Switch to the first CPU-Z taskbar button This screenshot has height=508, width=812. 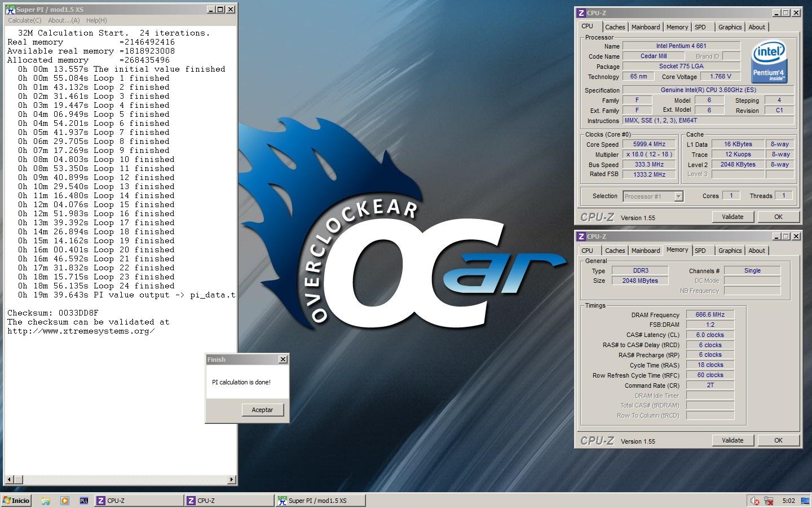pyautogui.click(x=138, y=501)
